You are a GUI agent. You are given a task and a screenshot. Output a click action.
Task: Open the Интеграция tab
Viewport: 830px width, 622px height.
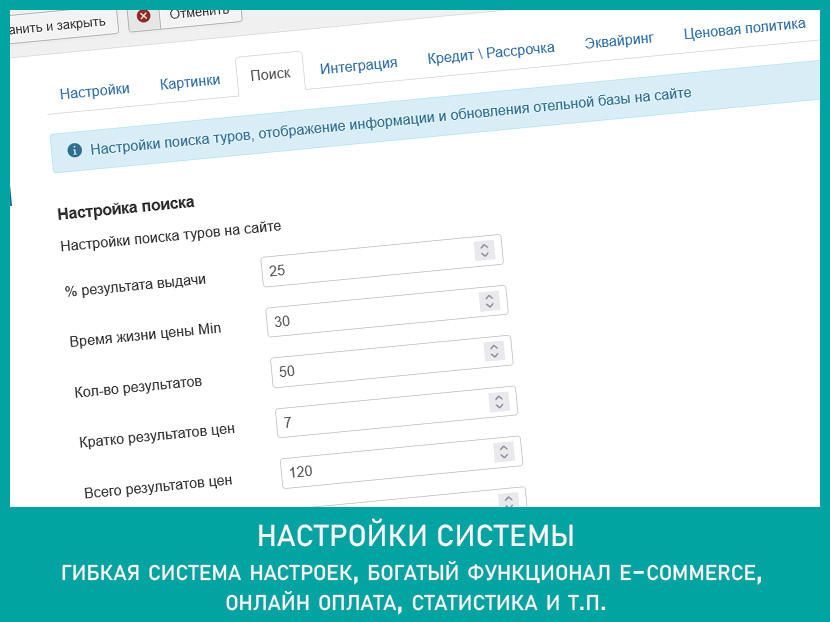(x=358, y=65)
